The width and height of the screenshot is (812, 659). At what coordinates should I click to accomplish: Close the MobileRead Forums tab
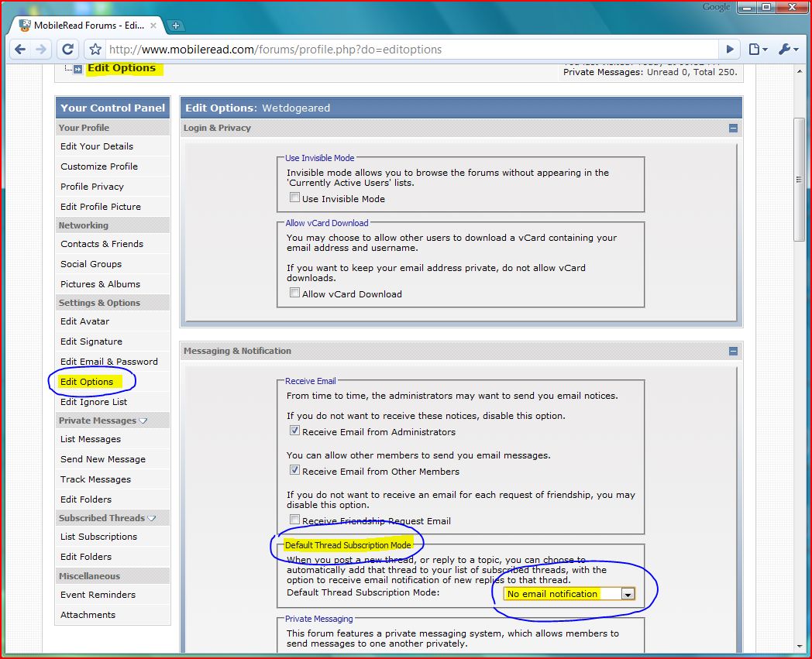[153, 26]
